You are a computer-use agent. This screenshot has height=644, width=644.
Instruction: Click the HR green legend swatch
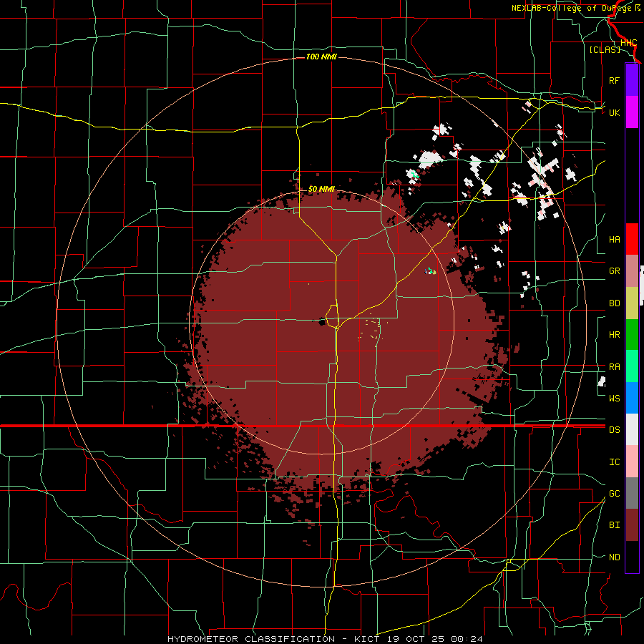(632, 335)
